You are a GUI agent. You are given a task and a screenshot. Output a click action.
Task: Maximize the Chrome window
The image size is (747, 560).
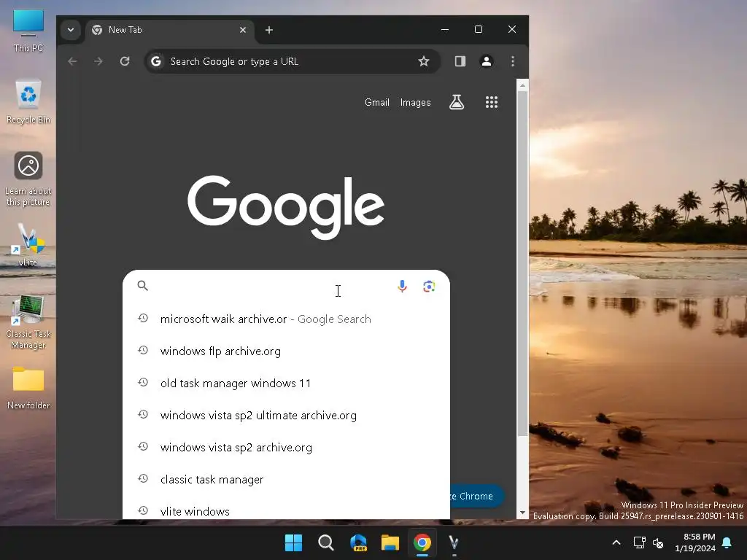479,29
